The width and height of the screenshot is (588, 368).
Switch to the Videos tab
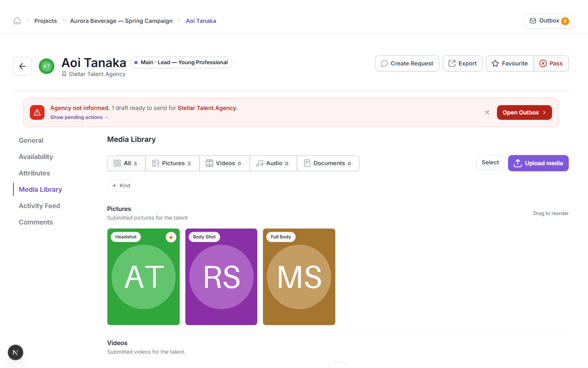[x=225, y=163]
